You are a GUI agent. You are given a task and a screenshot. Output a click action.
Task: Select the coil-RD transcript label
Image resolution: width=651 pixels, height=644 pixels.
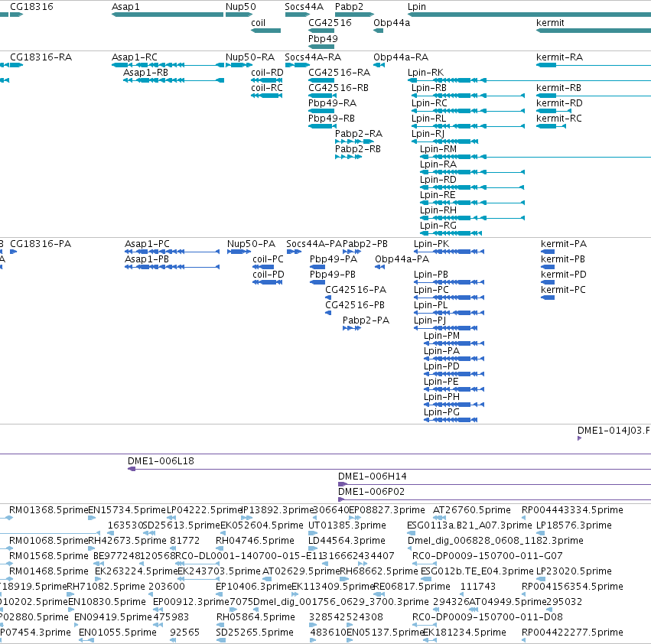coord(267,72)
